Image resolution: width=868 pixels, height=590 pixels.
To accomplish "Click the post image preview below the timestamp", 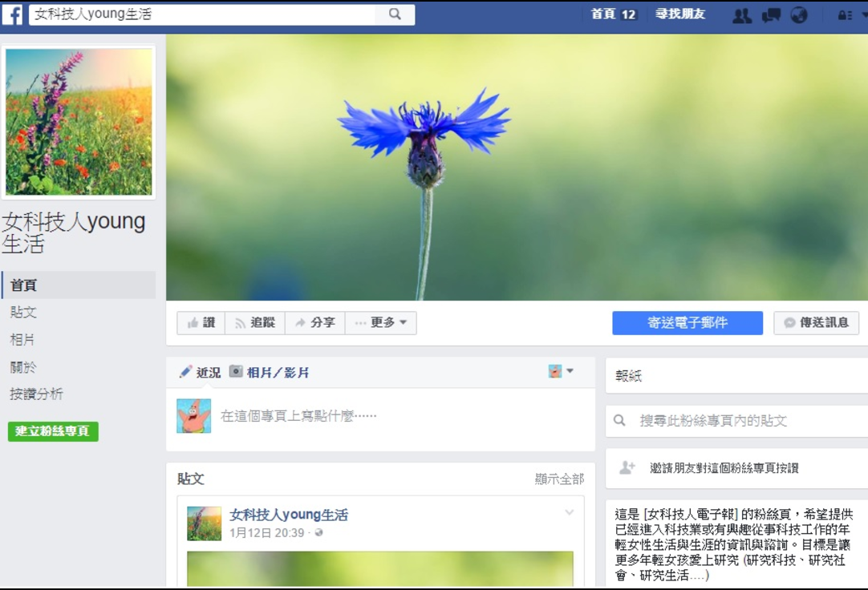I will pyautogui.click(x=380, y=568).
